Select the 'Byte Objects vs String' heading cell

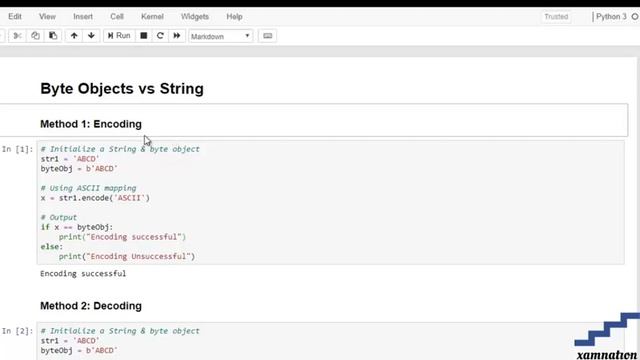point(122,89)
